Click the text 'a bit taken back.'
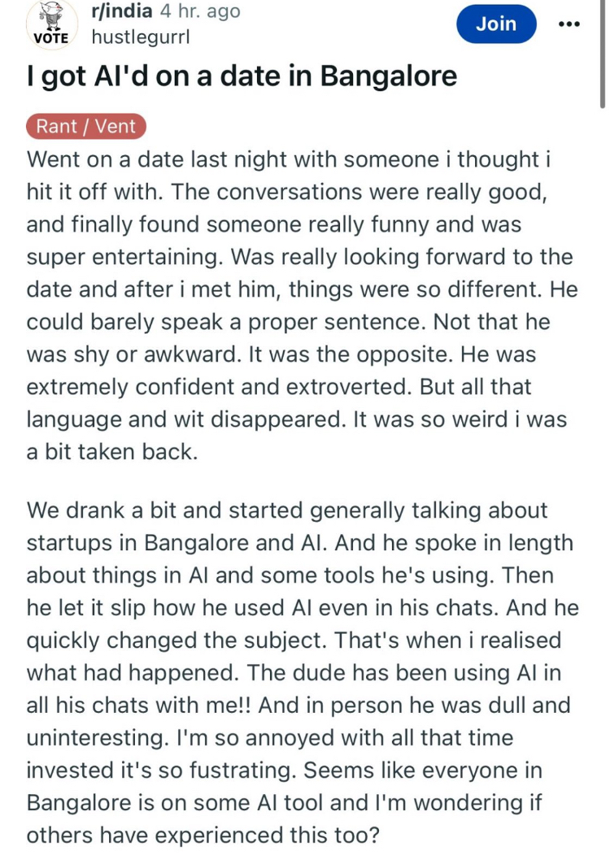Screen dimensions: 610x868 [x=112, y=452]
